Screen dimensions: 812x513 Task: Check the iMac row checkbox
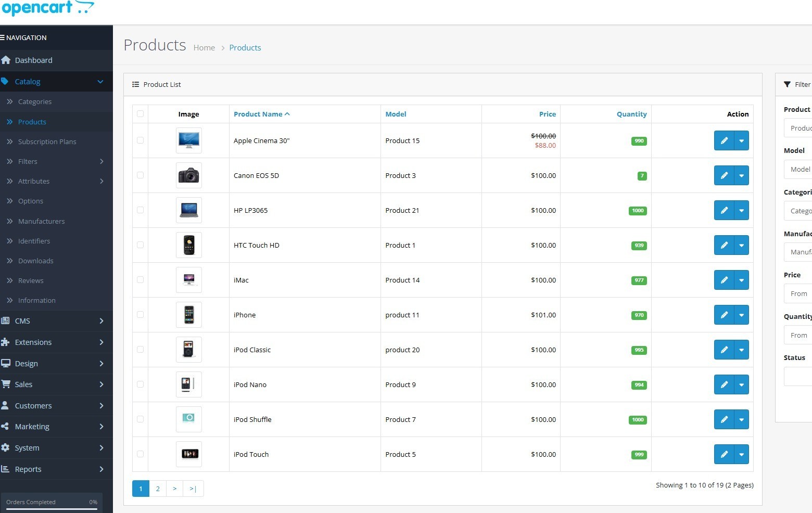tap(140, 279)
